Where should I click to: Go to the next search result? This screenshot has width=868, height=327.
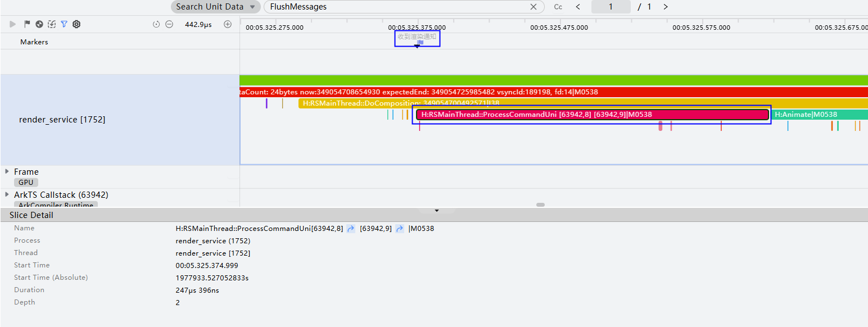click(666, 7)
